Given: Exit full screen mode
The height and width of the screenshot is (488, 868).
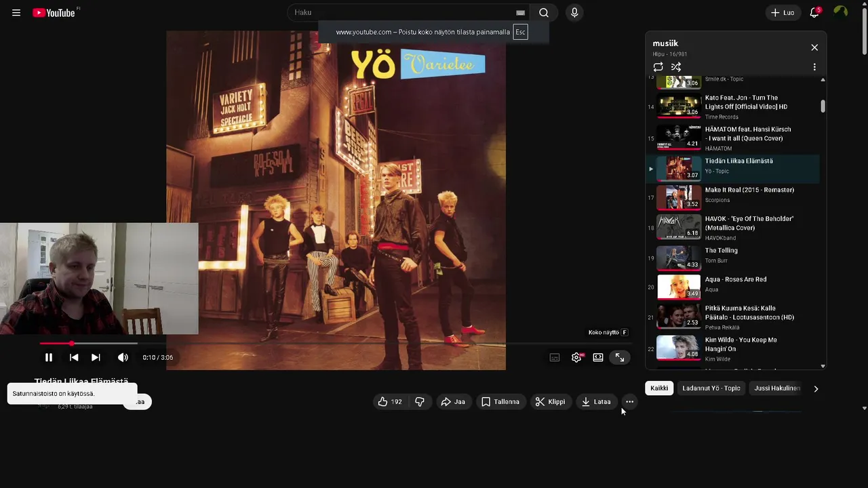Looking at the screenshot, I should (620, 357).
